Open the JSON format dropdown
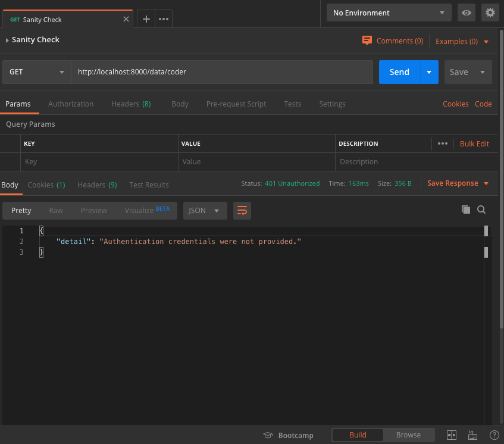 point(205,210)
